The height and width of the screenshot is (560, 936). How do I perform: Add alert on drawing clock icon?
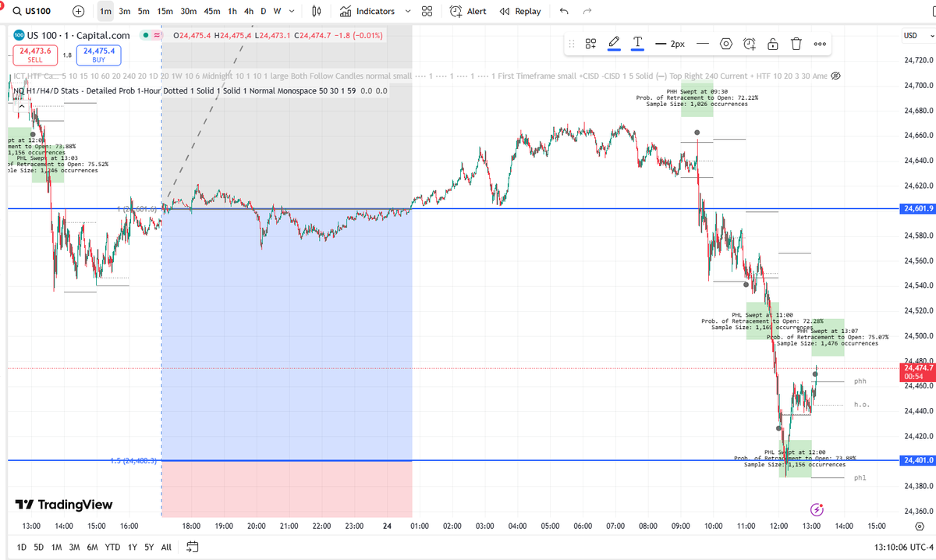[x=750, y=44]
